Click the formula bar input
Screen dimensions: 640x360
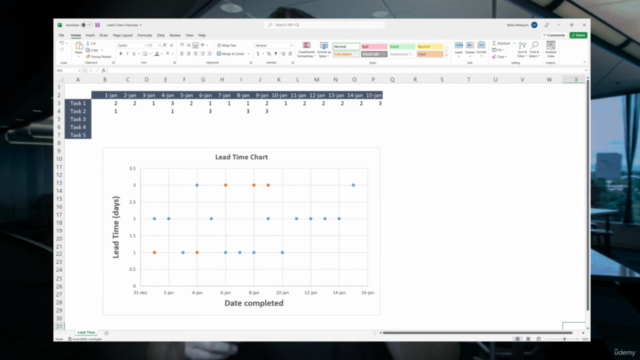[x=345, y=71]
